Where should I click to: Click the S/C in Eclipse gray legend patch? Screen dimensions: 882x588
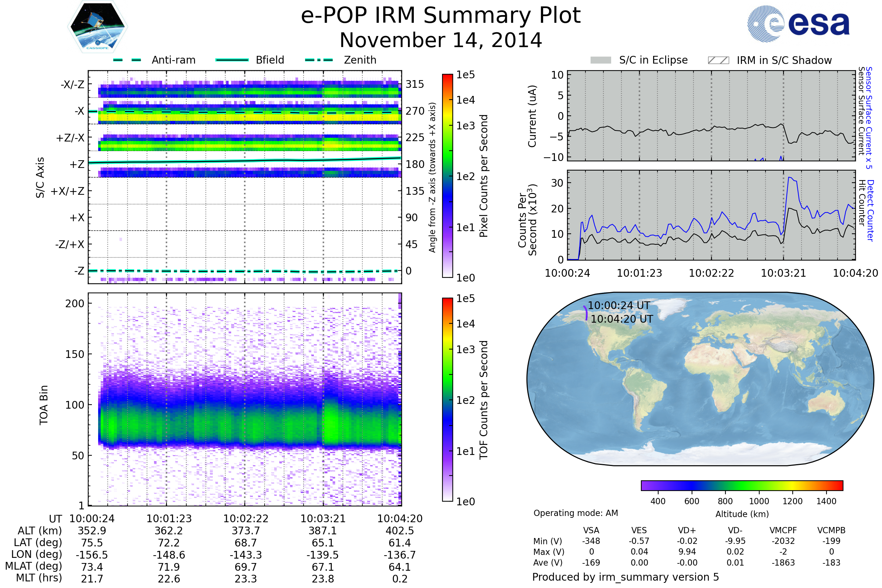click(600, 60)
